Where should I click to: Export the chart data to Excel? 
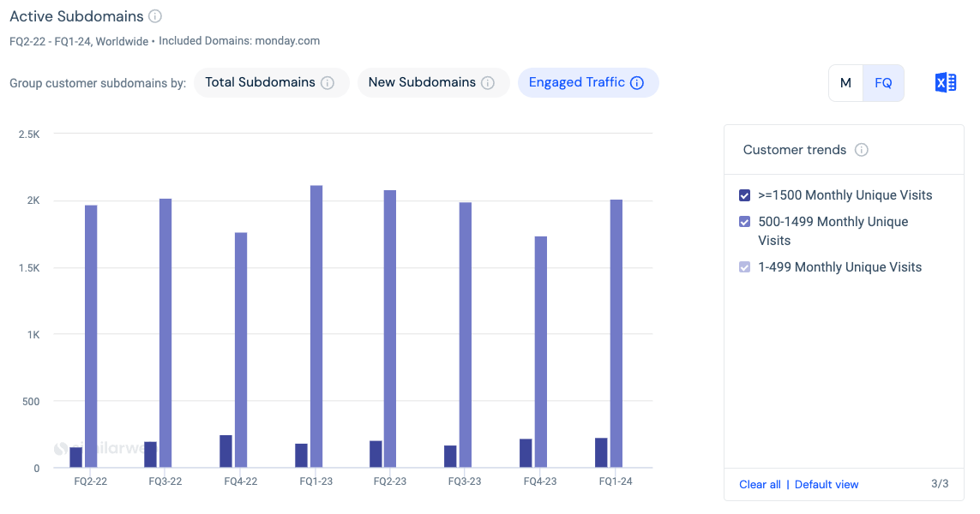pos(945,81)
